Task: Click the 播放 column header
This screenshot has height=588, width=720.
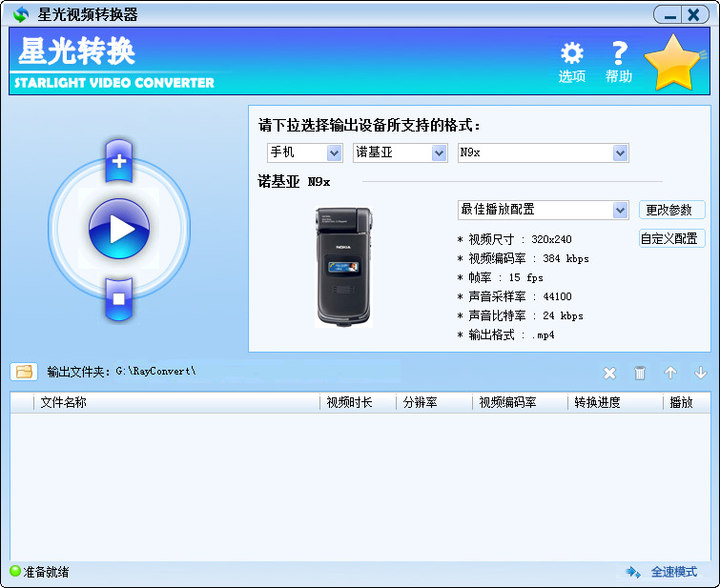Action: pos(687,402)
